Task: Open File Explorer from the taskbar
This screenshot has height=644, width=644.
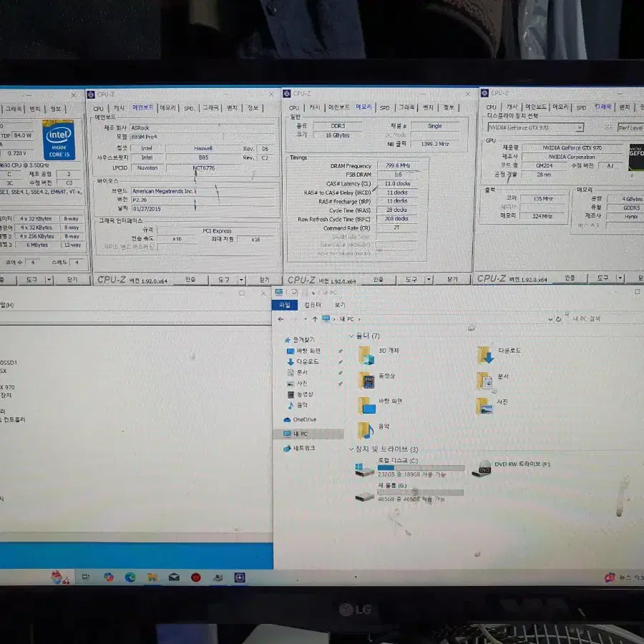Action: 152,577
